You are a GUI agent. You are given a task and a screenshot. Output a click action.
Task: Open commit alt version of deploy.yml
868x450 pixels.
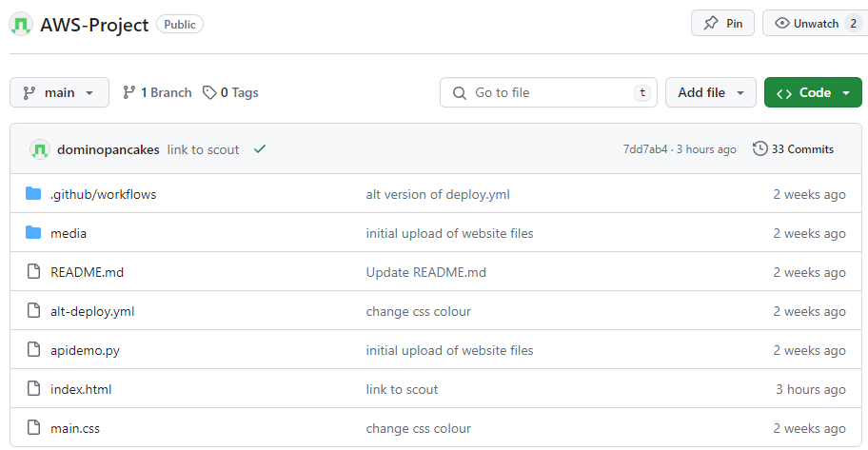click(x=438, y=194)
